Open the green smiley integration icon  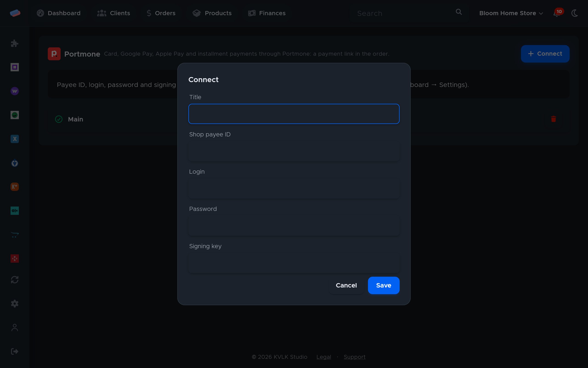point(14,115)
